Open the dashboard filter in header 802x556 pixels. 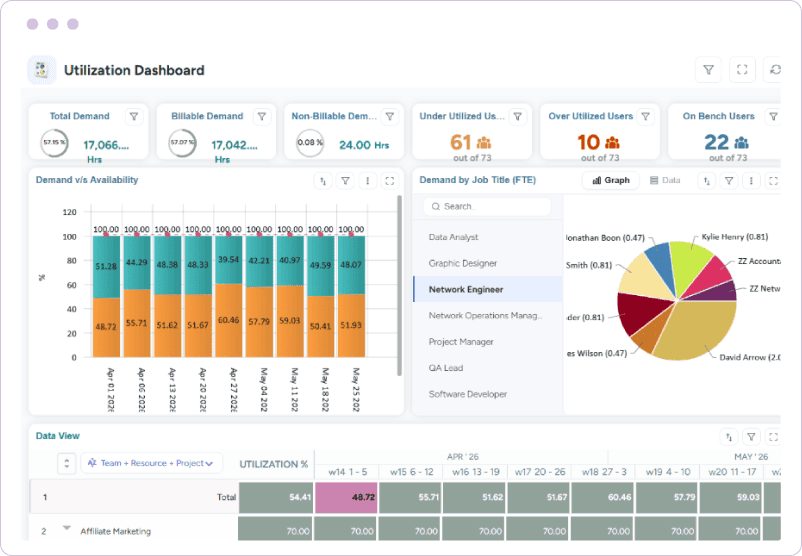708,70
